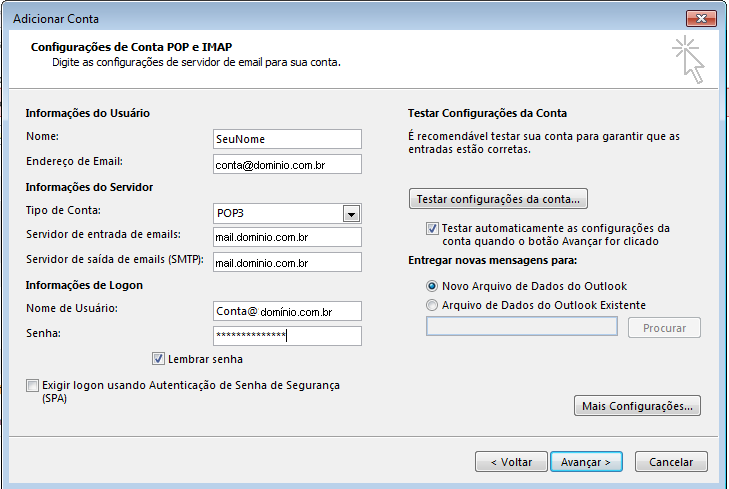Cancel the account setup
This screenshot has width=729, height=489.
click(x=671, y=462)
